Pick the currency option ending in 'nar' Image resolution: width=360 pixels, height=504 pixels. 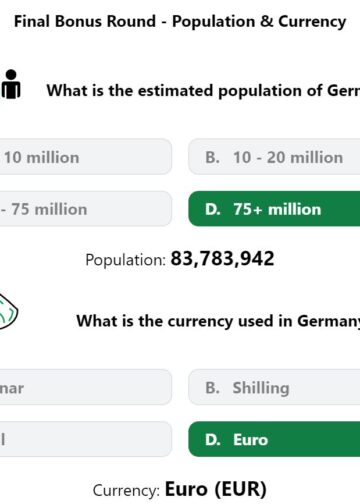pyautogui.click(x=86, y=387)
